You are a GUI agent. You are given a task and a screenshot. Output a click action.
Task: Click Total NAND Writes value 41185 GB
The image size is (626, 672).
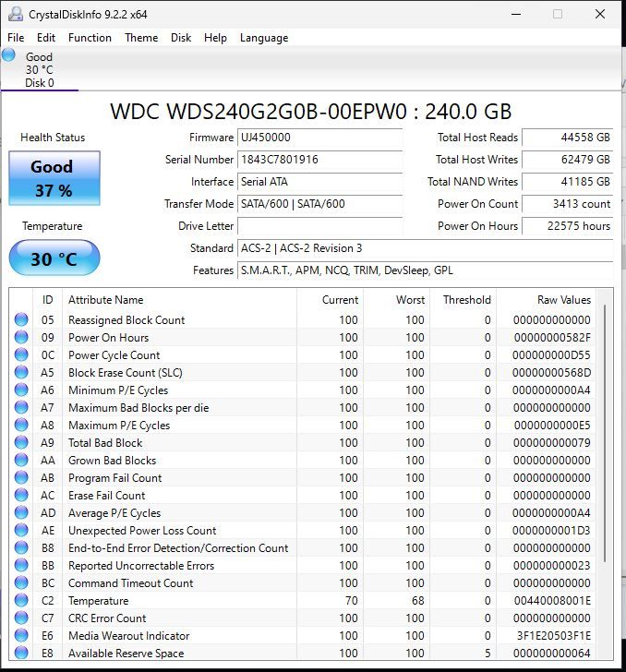click(568, 182)
